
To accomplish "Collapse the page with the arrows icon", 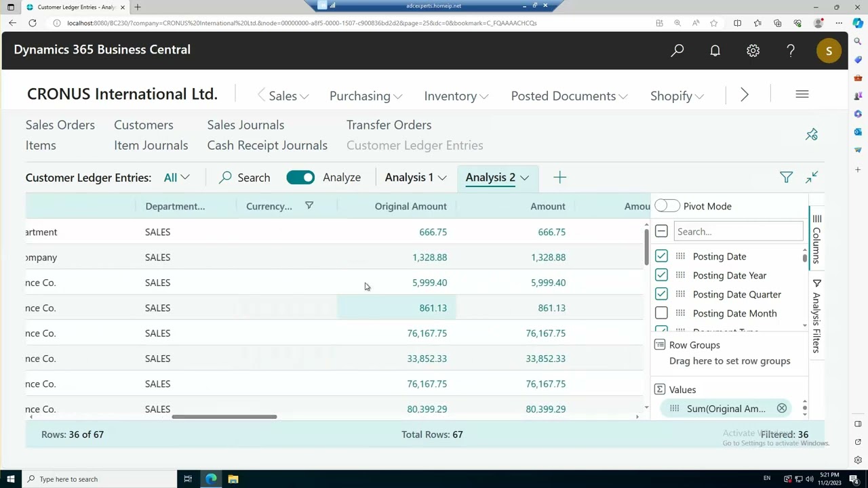I will (812, 178).
